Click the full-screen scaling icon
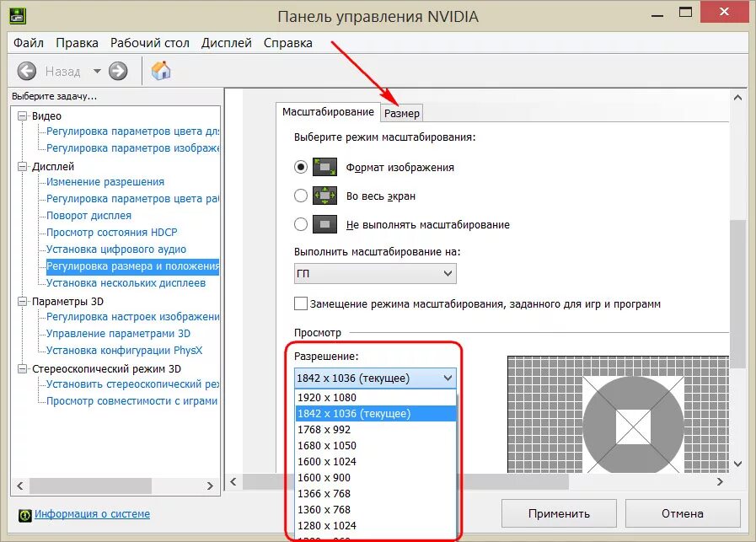The image size is (756, 542). point(325,196)
